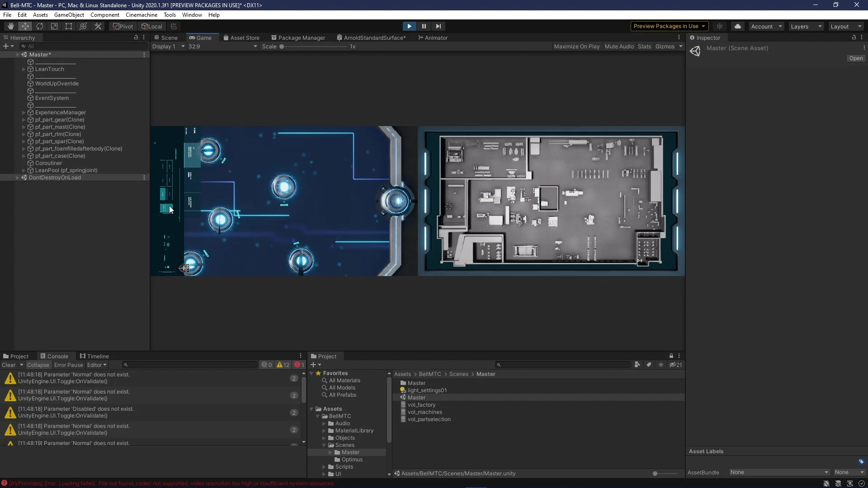Lock the Hierarchy panel
Viewport: 868px width, 488px height.
tap(136, 38)
